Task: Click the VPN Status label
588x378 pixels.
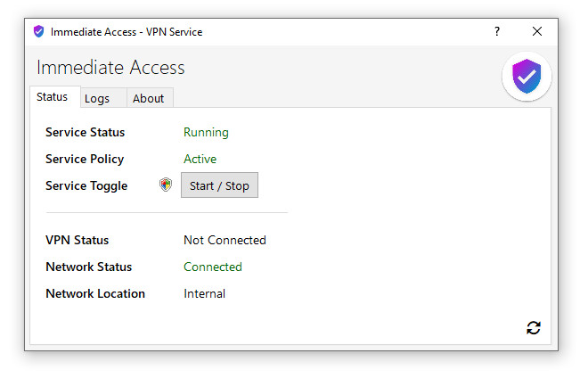Action: click(x=77, y=240)
